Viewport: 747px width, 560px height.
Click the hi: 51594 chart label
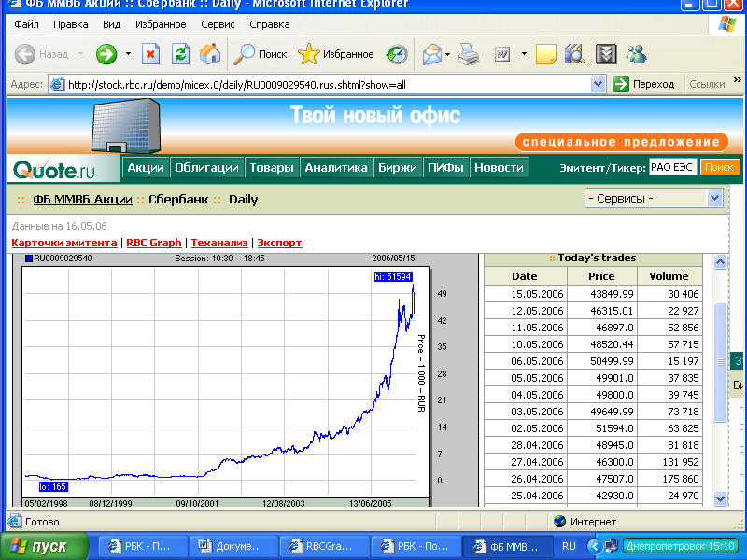click(393, 276)
